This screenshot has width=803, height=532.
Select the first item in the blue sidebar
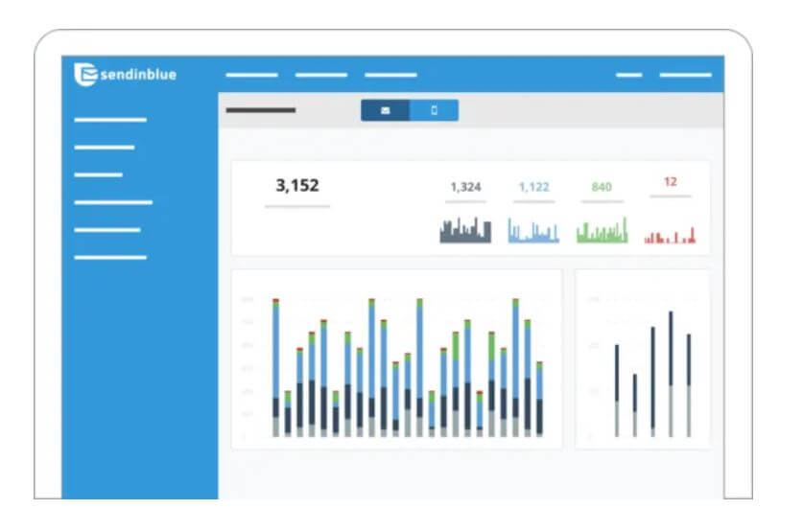pyautogui.click(x=110, y=120)
